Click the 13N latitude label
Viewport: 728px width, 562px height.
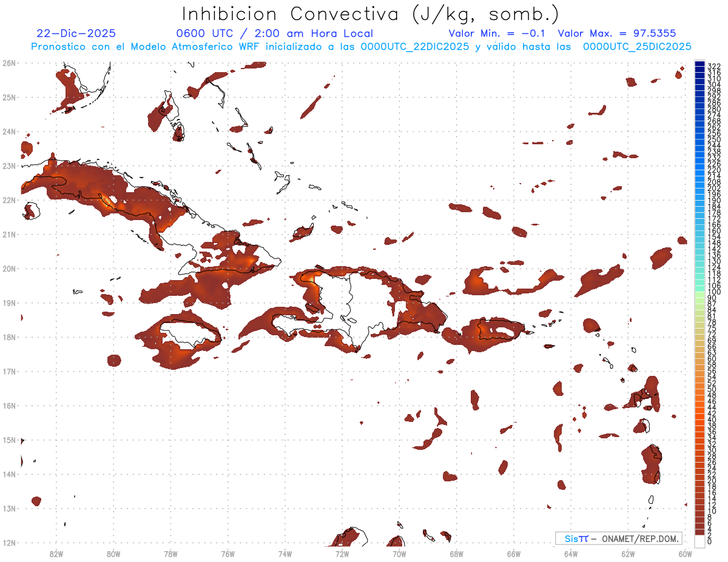[x=8, y=508]
